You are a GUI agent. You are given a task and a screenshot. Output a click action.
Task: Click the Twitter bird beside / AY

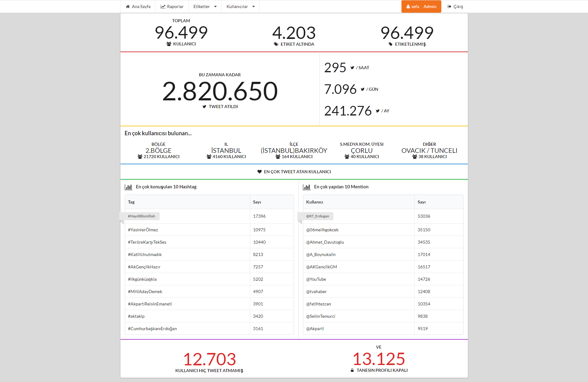378,111
